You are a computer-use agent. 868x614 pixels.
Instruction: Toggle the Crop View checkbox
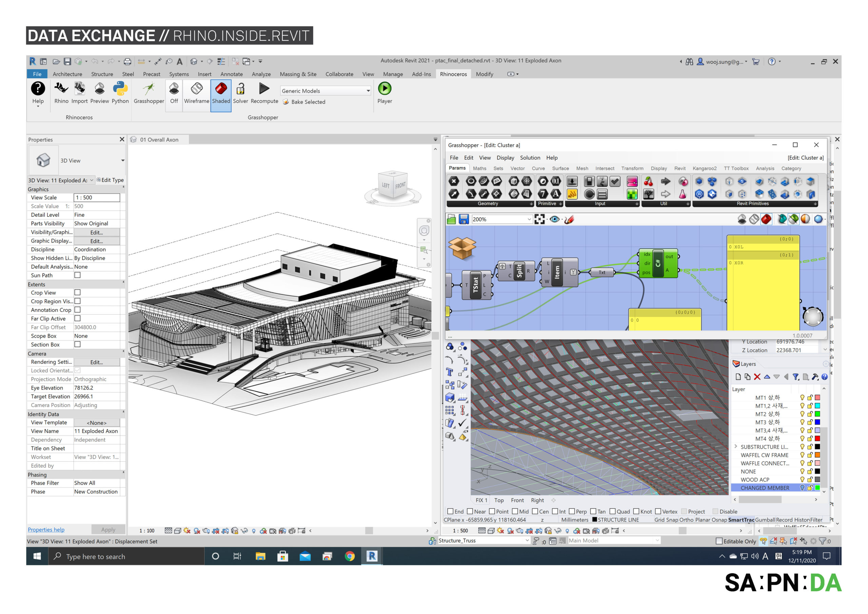78,292
